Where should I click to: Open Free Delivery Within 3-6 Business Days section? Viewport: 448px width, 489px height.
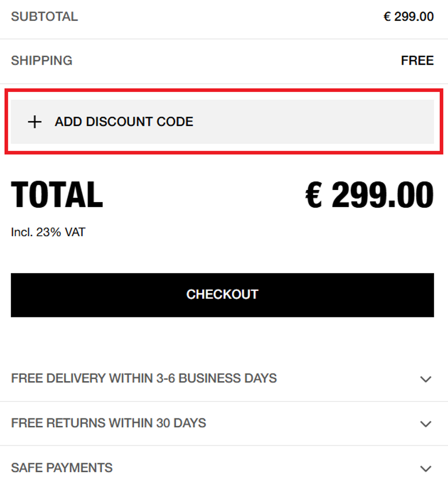[144, 378]
